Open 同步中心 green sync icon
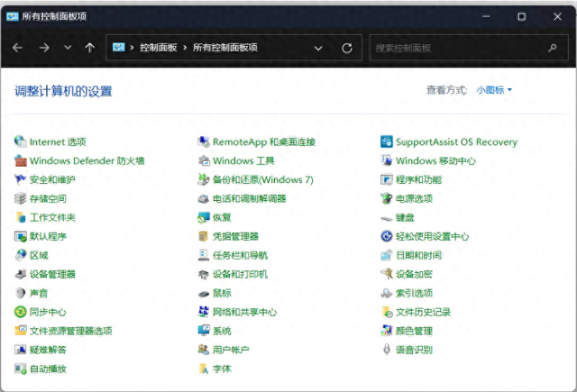The height and width of the screenshot is (392, 577). click(x=21, y=312)
